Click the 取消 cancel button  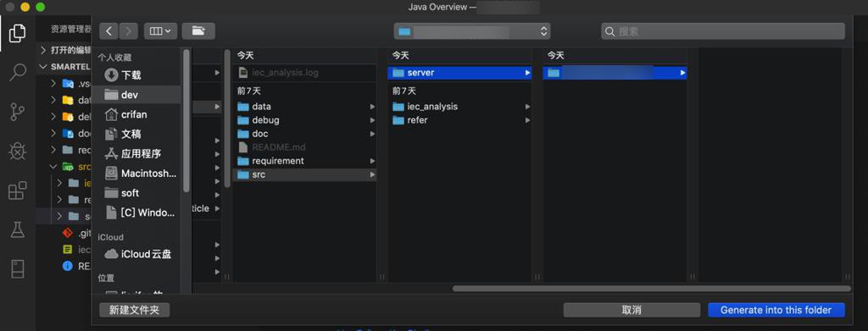tap(632, 310)
